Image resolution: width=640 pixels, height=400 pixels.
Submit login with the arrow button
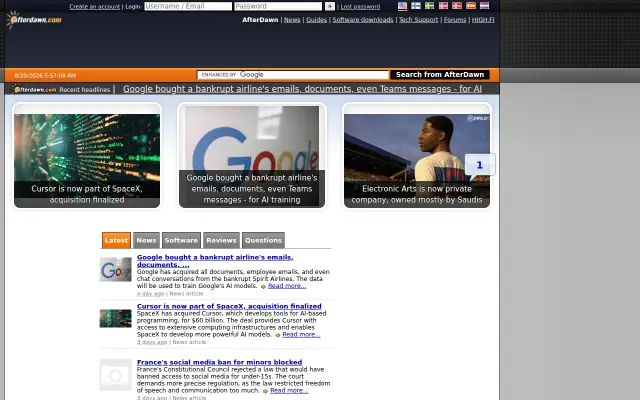330,6
